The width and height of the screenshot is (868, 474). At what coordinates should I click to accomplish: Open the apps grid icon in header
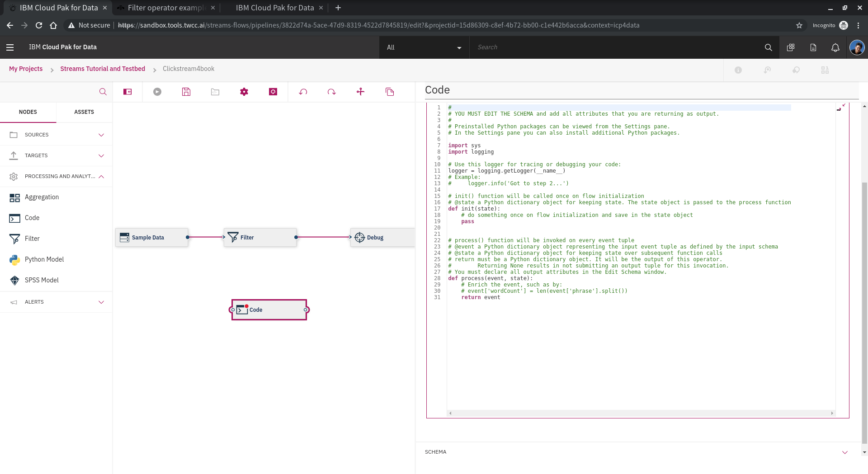791,47
